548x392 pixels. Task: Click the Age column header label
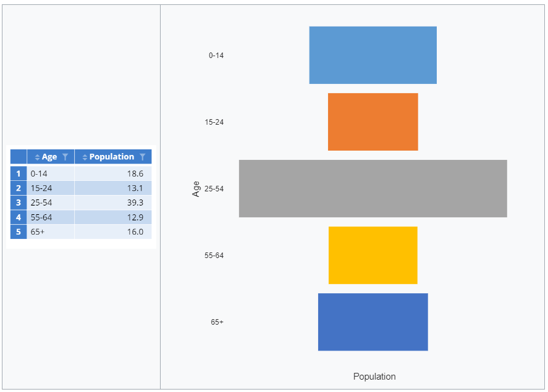(49, 156)
